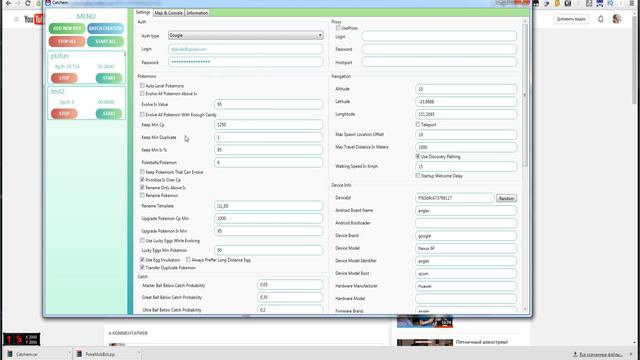Click the settings panel vertical scrollbar
The width and height of the screenshot is (640, 360).
coord(524,96)
